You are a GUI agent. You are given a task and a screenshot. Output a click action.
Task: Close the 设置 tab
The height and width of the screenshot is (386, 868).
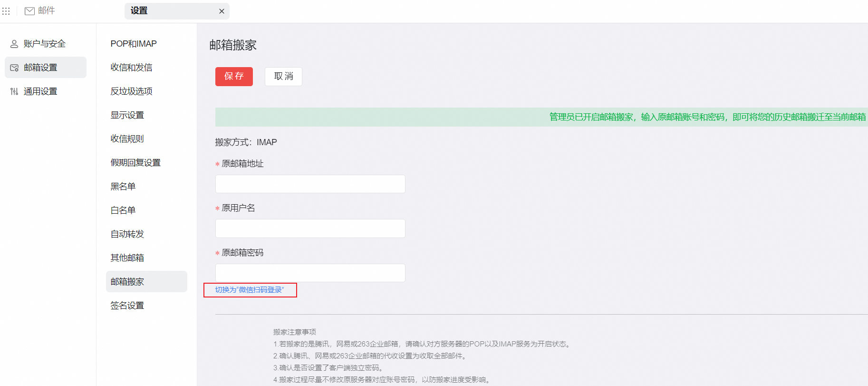tap(222, 11)
